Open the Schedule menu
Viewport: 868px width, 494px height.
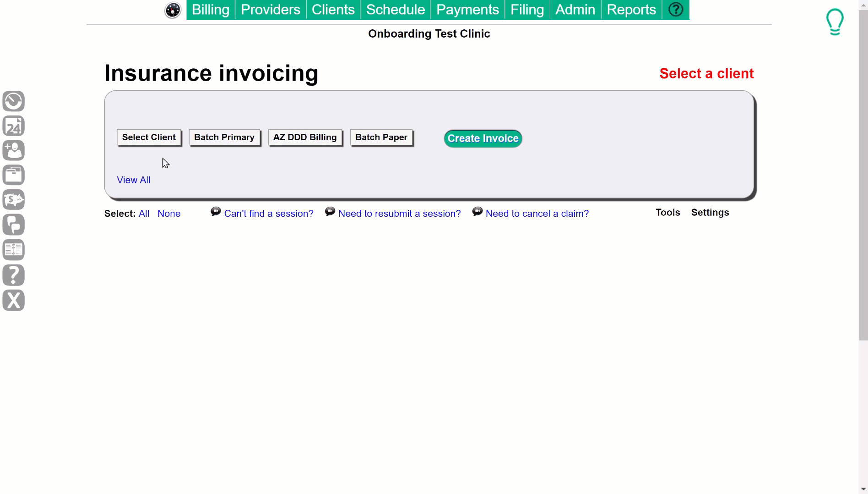[395, 10]
